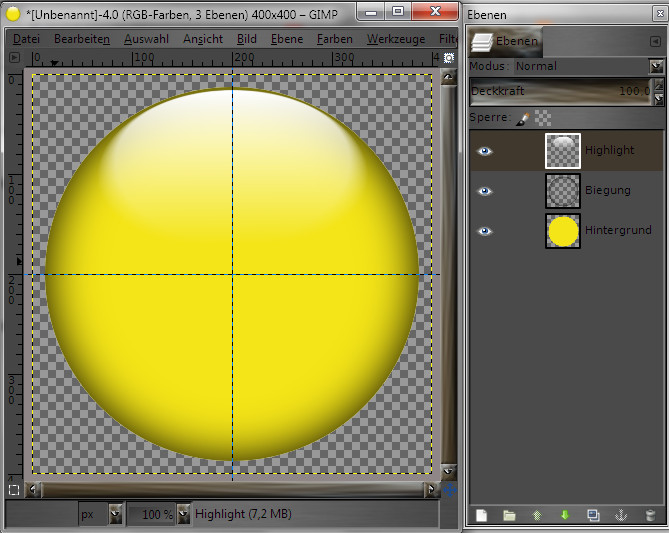Hide the Biegung layer
Viewport: 669px width, 533px height.
(x=485, y=190)
